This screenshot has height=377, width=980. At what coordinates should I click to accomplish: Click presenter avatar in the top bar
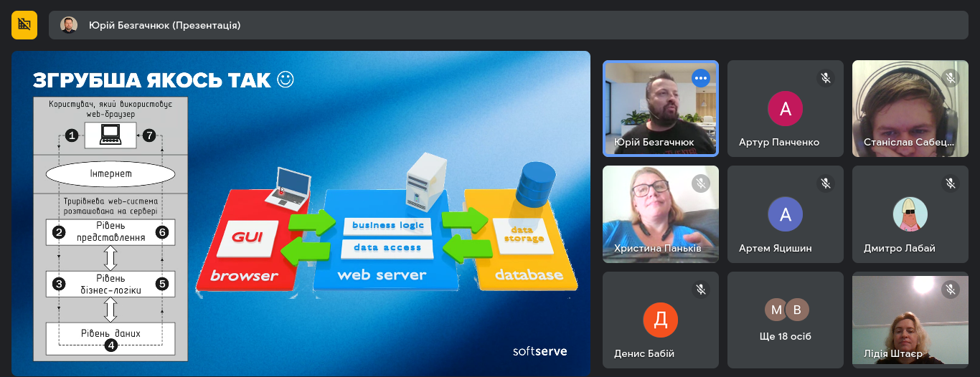click(x=69, y=25)
